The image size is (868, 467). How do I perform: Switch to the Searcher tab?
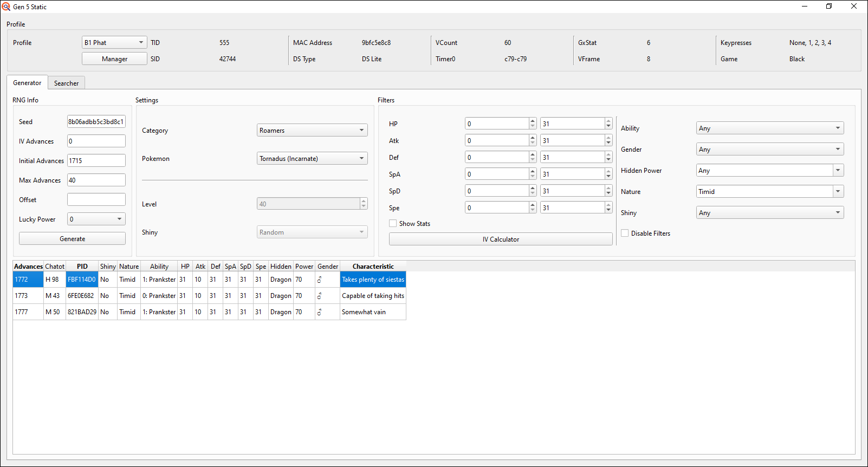[66, 83]
